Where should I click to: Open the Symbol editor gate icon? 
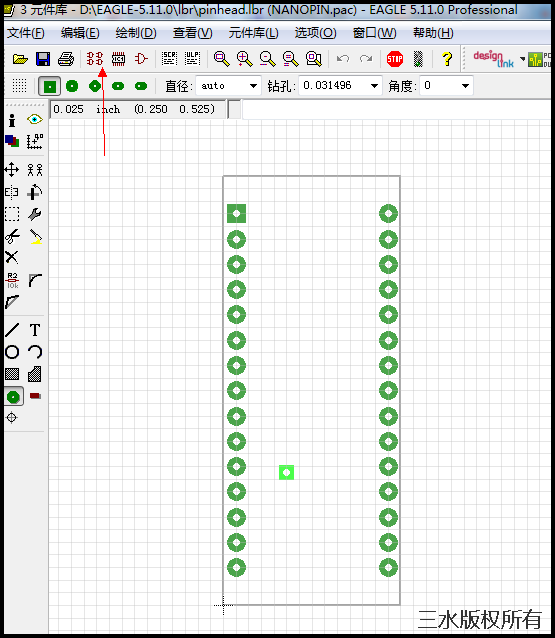click(x=141, y=59)
